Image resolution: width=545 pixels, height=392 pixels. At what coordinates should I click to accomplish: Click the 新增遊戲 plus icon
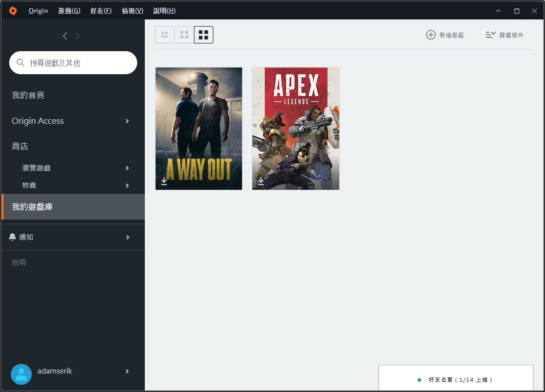(x=431, y=35)
